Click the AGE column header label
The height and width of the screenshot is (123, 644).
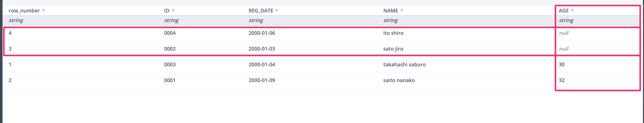[x=564, y=11]
